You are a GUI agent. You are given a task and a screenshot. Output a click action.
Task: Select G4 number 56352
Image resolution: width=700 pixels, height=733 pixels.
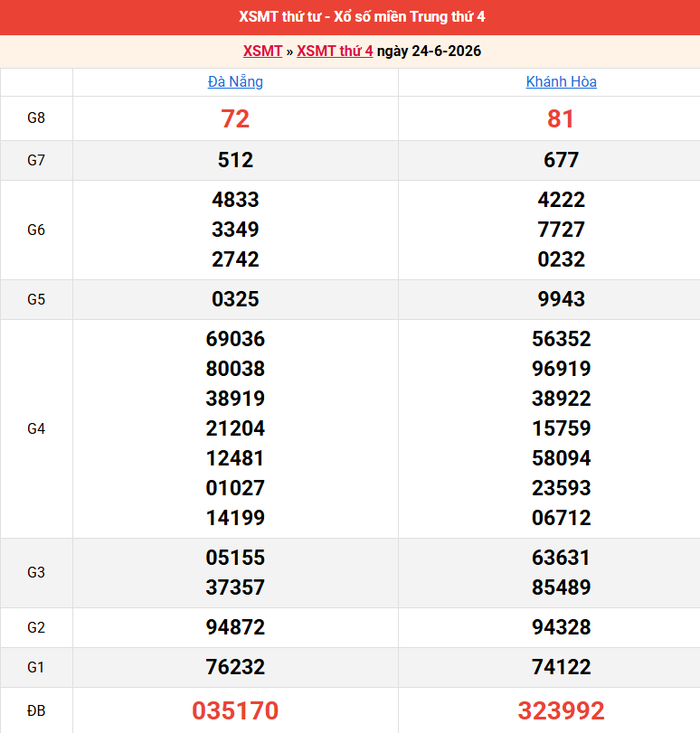(561, 340)
